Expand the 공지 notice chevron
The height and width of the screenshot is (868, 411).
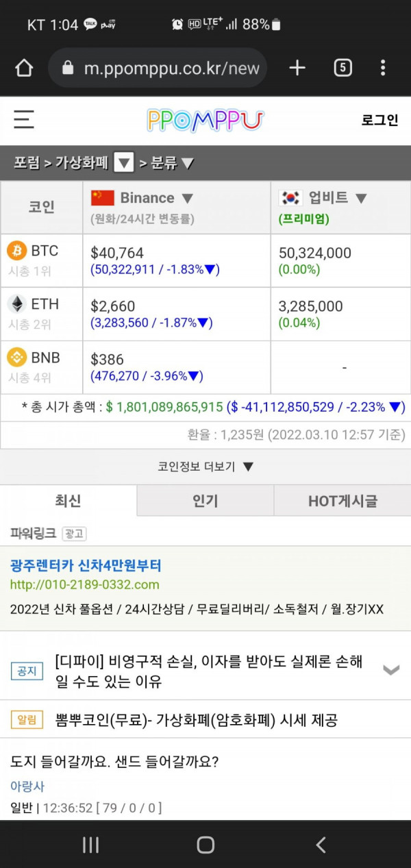point(391,670)
